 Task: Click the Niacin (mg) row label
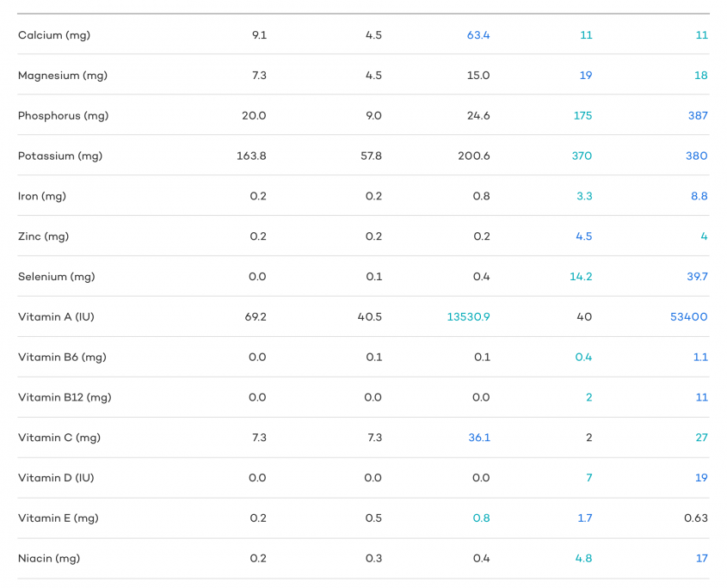pos(49,559)
